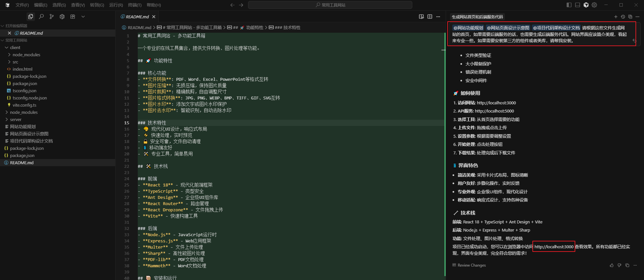Image resolution: width=644 pixels, height=280 pixels.
Task: Open the 帮助(H) menu
Action: [x=154, y=5]
